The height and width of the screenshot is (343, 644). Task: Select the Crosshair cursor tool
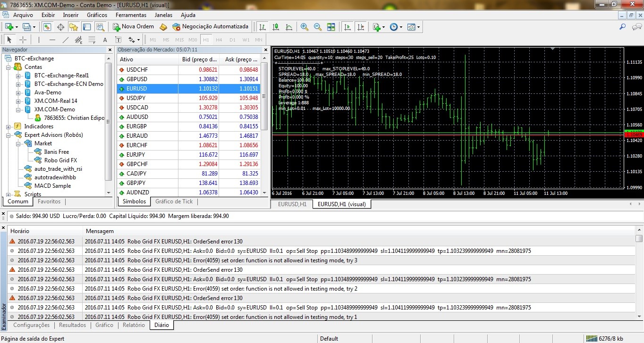[x=23, y=40]
